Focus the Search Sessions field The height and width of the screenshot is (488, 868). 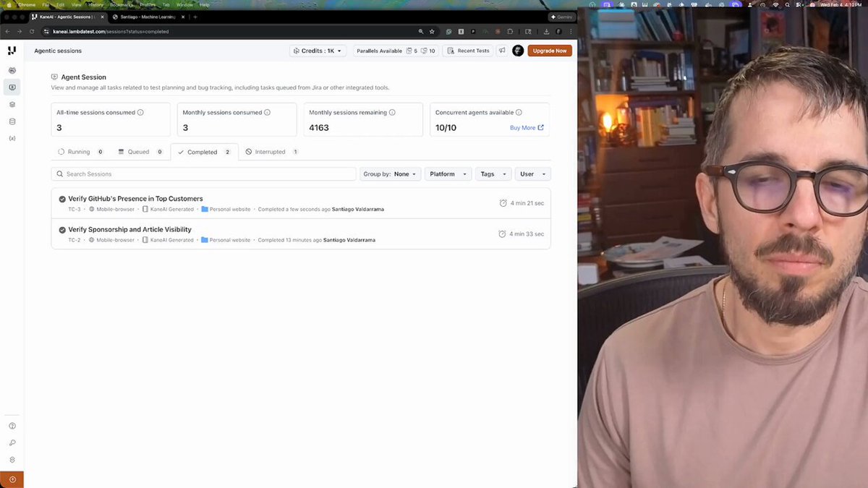pos(203,174)
